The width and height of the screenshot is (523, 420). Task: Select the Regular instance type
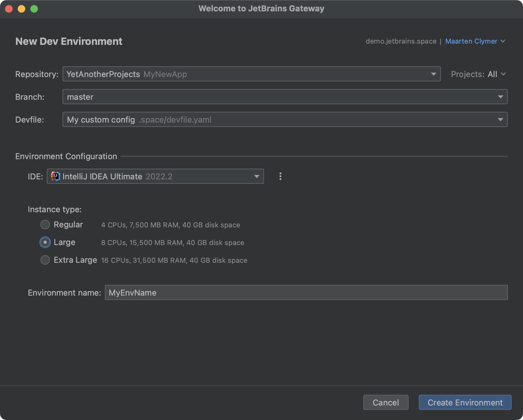click(45, 225)
